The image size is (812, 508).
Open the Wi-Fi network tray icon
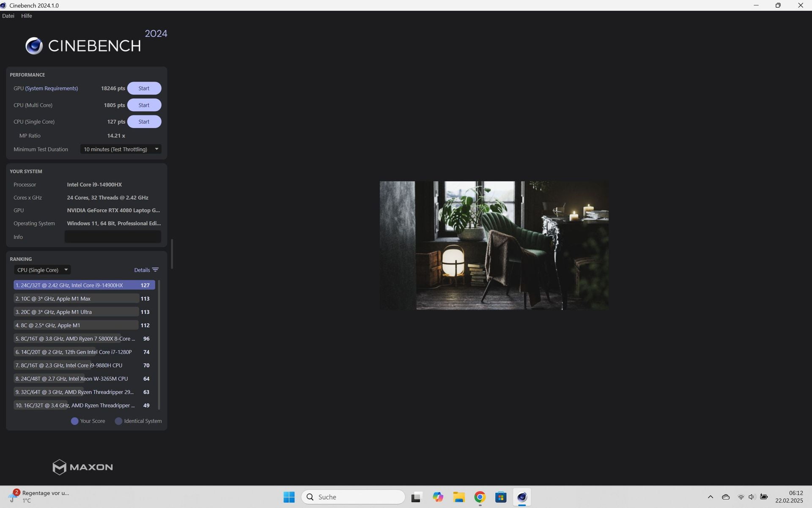[741, 497]
